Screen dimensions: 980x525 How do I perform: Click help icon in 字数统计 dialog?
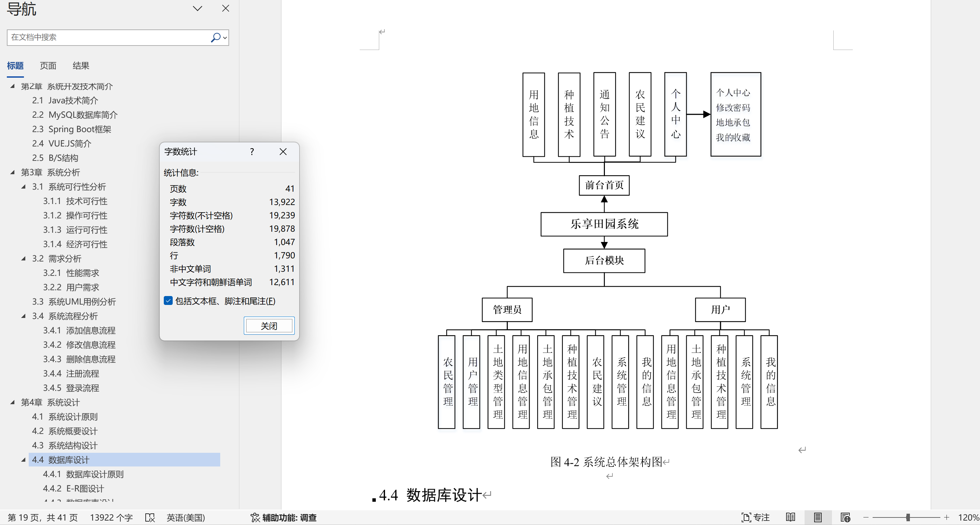(252, 152)
